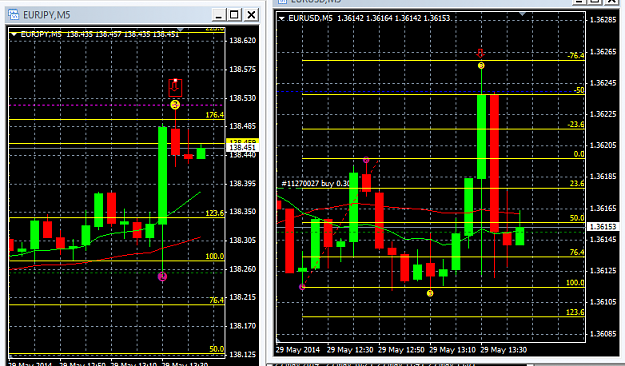The height and width of the screenshot is (366, 625).
Task: Click the 138.575 price on EURJPY scale
Action: pyautogui.click(x=242, y=69)
